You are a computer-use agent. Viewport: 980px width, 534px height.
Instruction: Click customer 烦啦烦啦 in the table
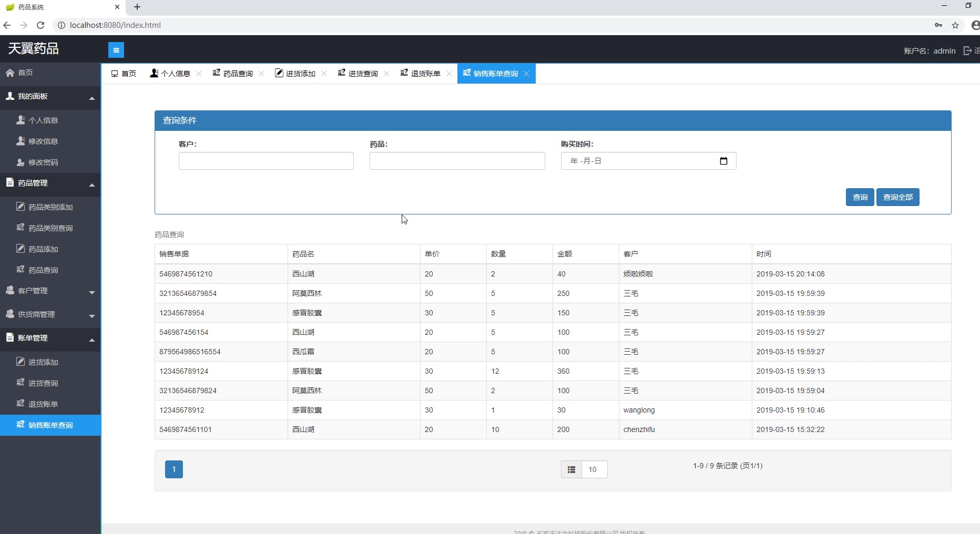point(638,274)
